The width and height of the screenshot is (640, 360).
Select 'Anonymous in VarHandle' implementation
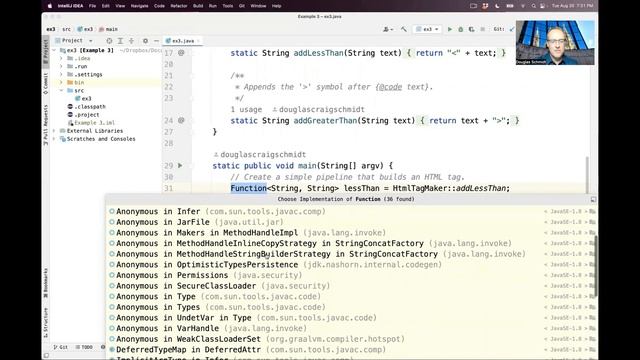[x=351, y=328]
